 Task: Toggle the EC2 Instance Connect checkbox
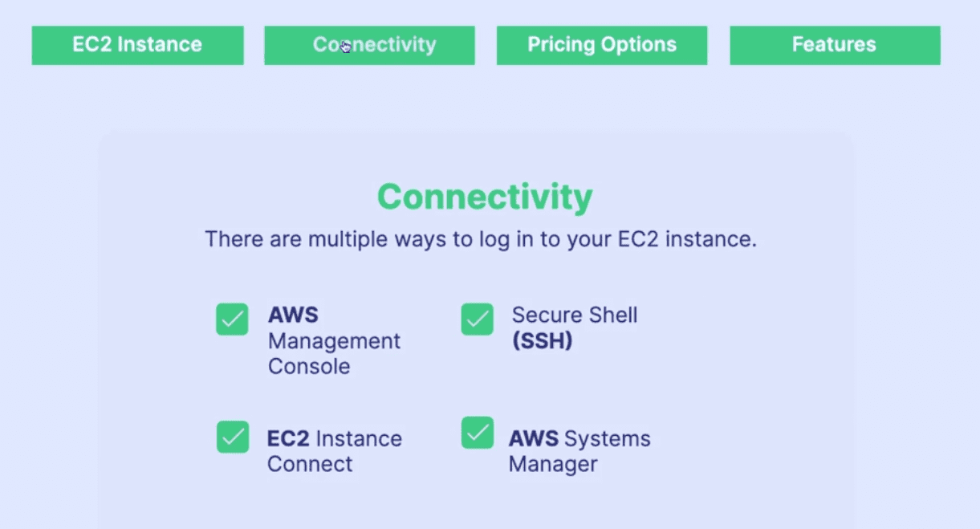pyautogui.click(x=233, y=437)
